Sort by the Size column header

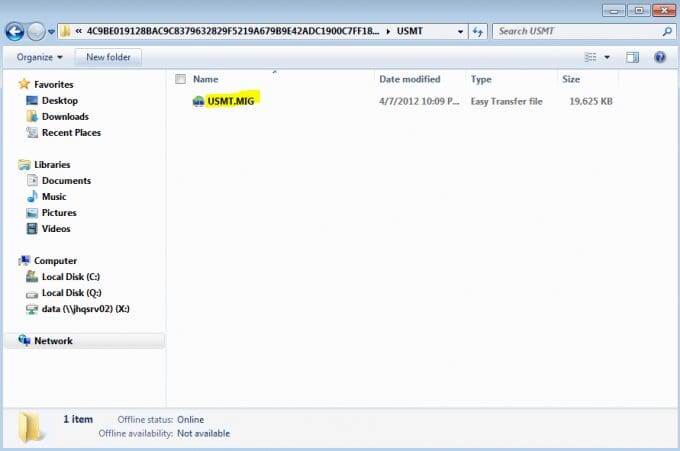point(571,79)
